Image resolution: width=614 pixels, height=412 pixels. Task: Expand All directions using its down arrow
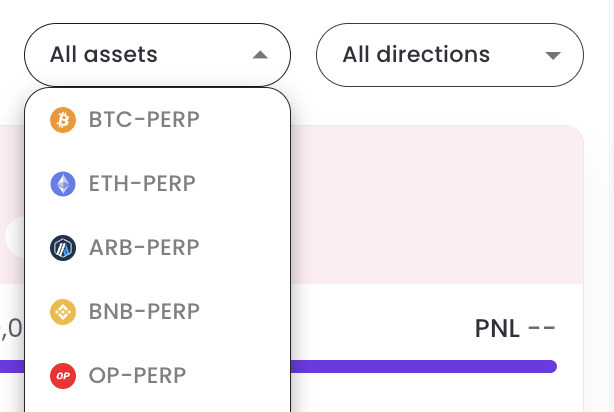pyautogui.click(x=553, y=55)
